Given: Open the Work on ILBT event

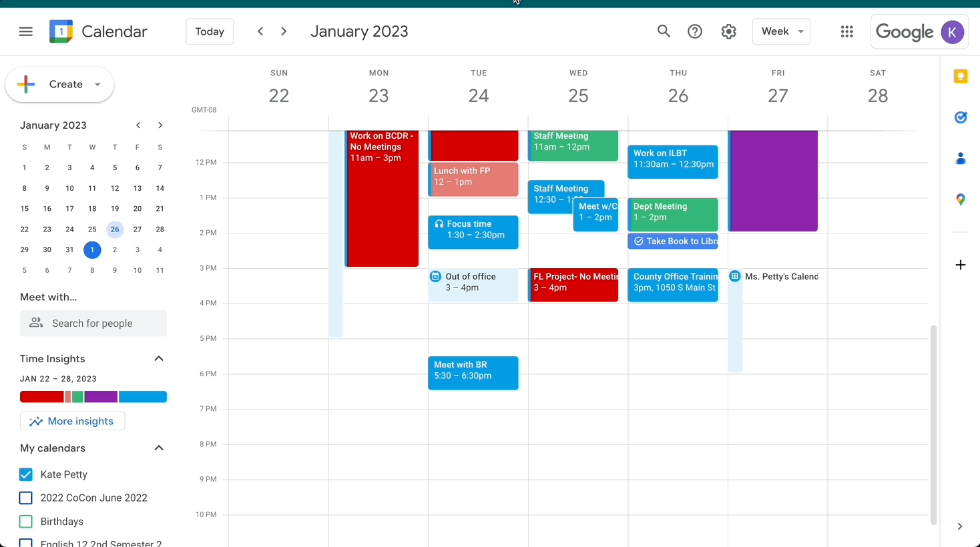Looking at the screenshot, I should [673, 162].
